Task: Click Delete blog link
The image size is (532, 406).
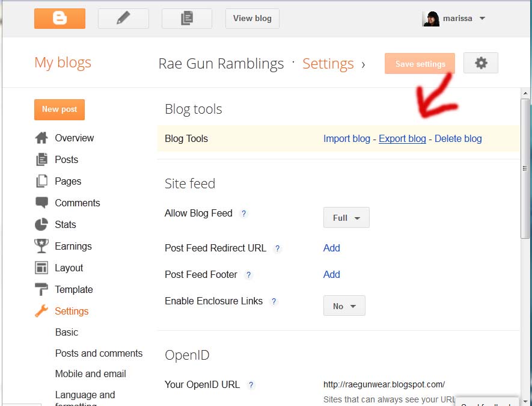Action: 458,138
